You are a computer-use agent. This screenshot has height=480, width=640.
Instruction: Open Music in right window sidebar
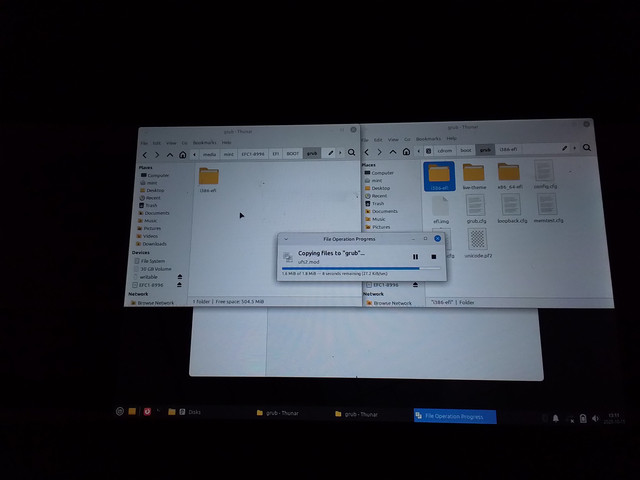click(x=378, y=219)
